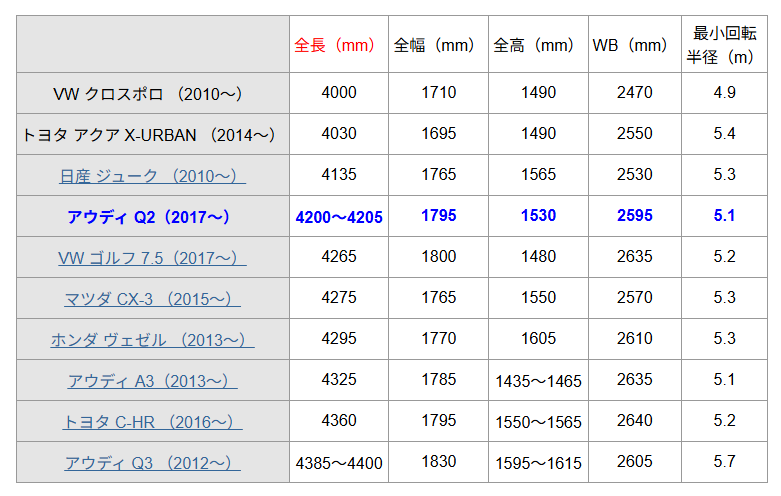Click turning radius 5.4 for アクア X-URBAN
The height and width of the screenshot is (496, 781).
coord(724,133)
